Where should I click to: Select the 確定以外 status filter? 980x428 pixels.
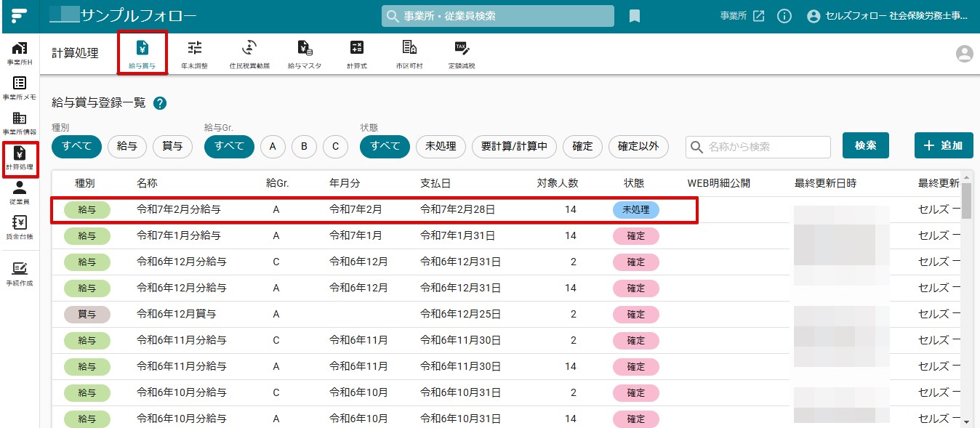tap(638, 146)
